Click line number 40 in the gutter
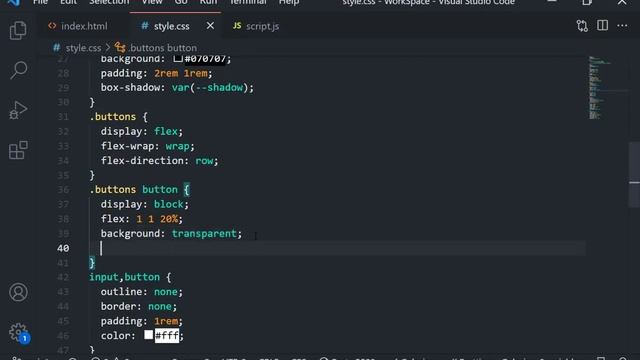This screenshot has height=360, width=640. pos(63,248)
